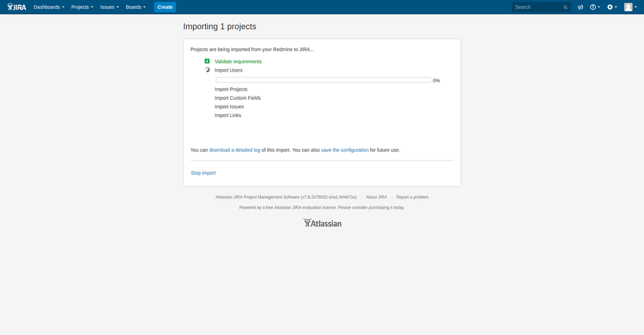This screenshot has width=644, height=335.
Task: Open the user profile avatar menu
Action: [630, 7]
